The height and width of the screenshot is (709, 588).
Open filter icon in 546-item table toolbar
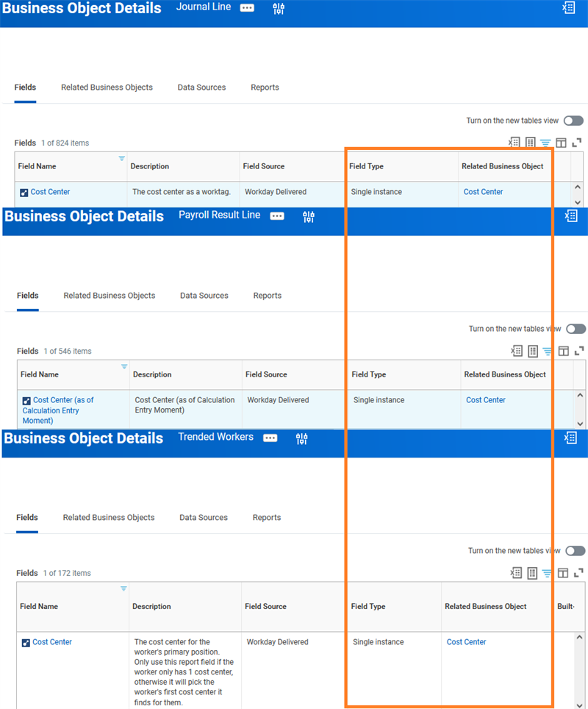pyautogui.click(x=548, y=352)
